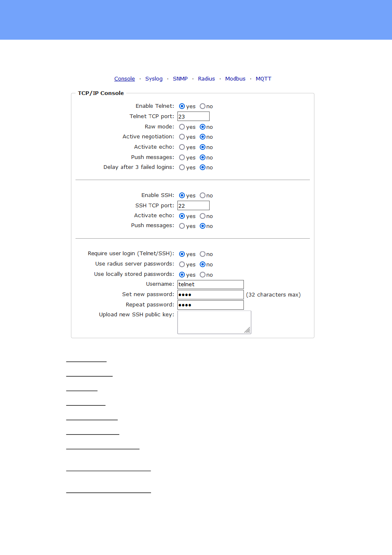The image size is (392, 555).
Task: Click the Username field containing telnet
Action: 210,285
